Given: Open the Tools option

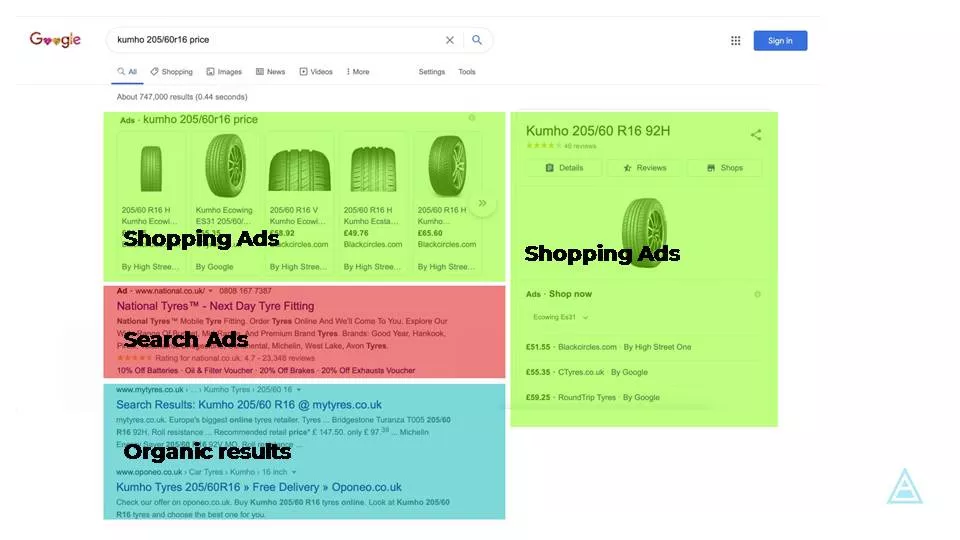Looking at the screenshot, I should (467, 72).
